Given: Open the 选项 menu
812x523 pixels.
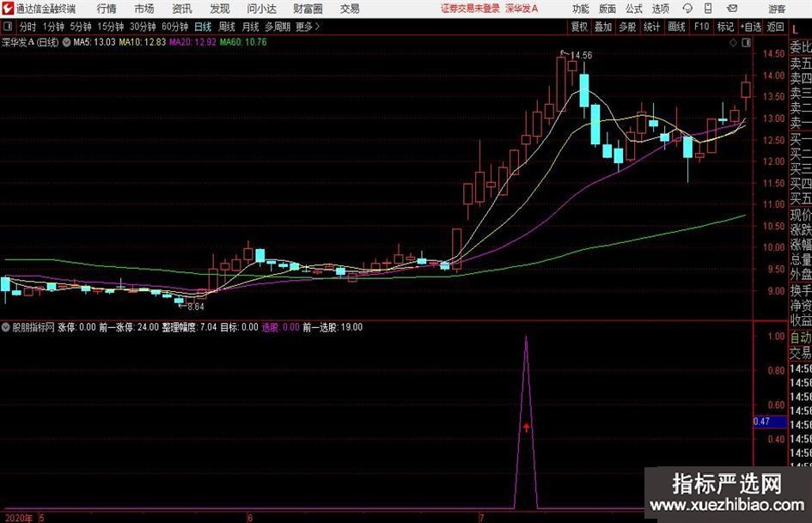Looking at the screenshot, I should (x=660, y=9).
